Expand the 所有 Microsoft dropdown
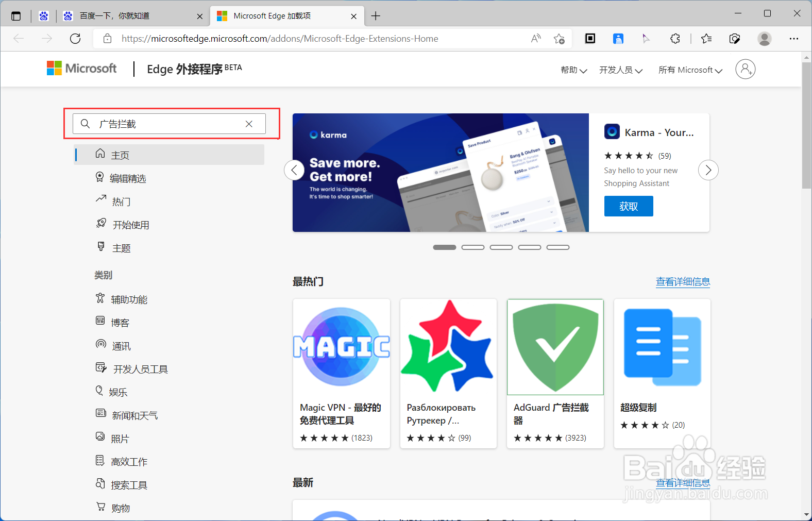The image size is (812, 521). [x=690, y=70]
